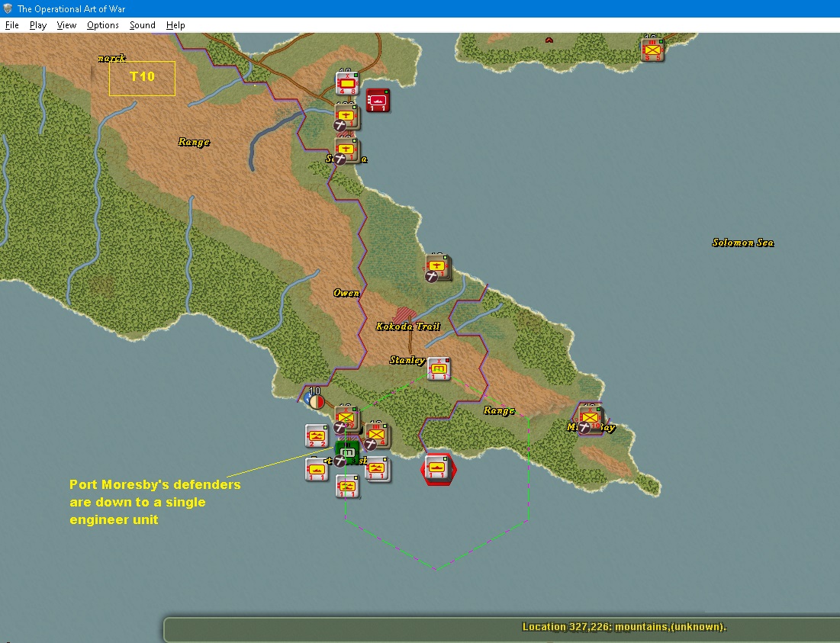Open the Play menu
Image resolution: width=840 pixels, height=643 pixels.
coord(38,25)
